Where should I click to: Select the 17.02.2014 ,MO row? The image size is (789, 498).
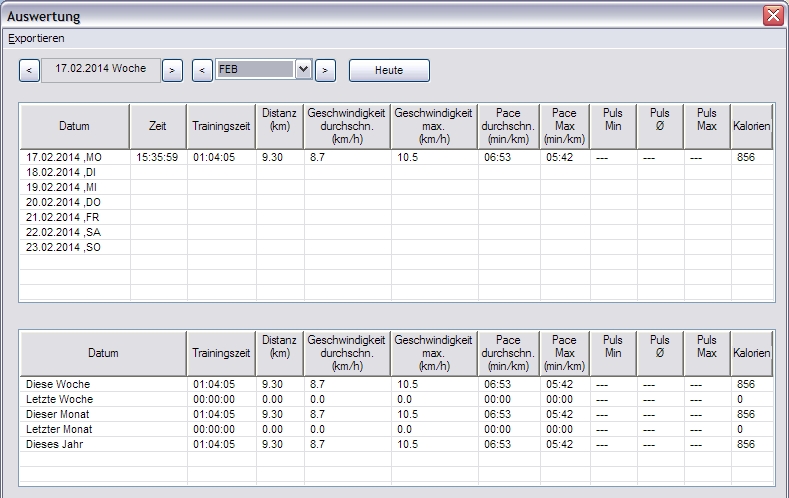pyautogui.click(x=74, y=158)
